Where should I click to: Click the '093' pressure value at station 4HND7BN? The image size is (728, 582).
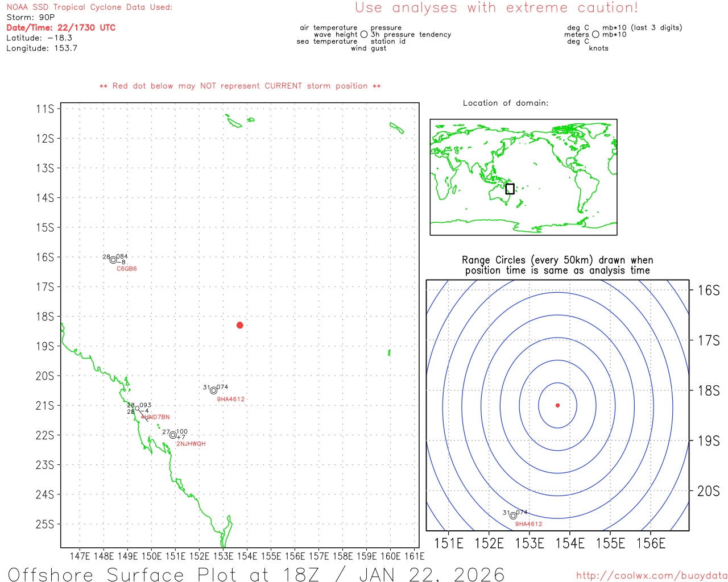tap(146, 405)
